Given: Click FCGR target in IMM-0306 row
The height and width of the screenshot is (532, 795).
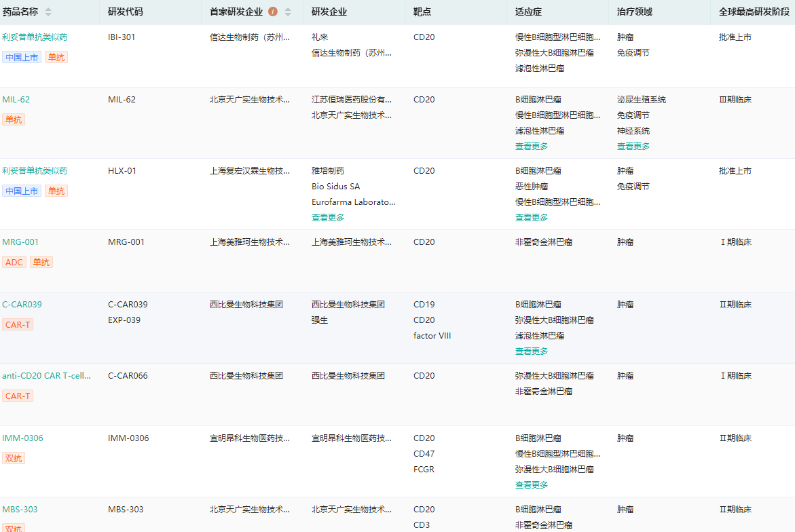Looking at the screenshot, I should tap(424, 470).
